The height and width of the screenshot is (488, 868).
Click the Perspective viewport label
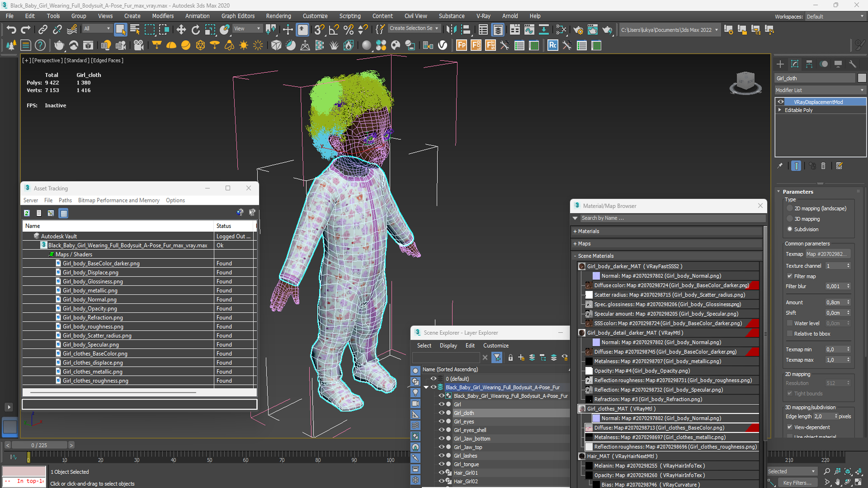click(47, 60)
